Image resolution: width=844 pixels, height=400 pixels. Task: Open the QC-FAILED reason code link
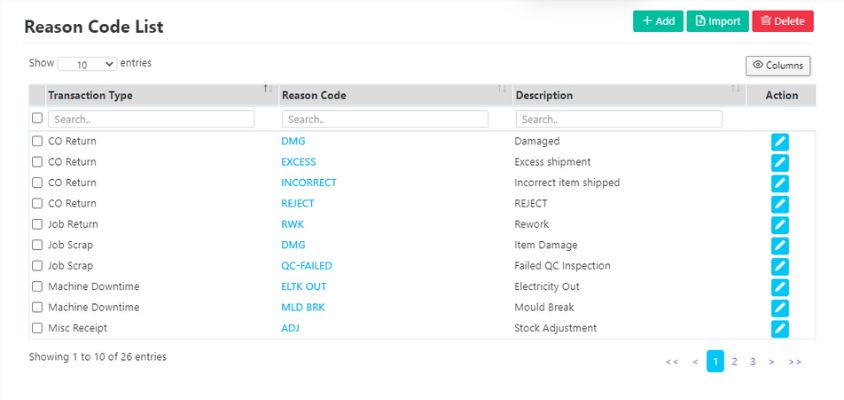pos(306,265)
